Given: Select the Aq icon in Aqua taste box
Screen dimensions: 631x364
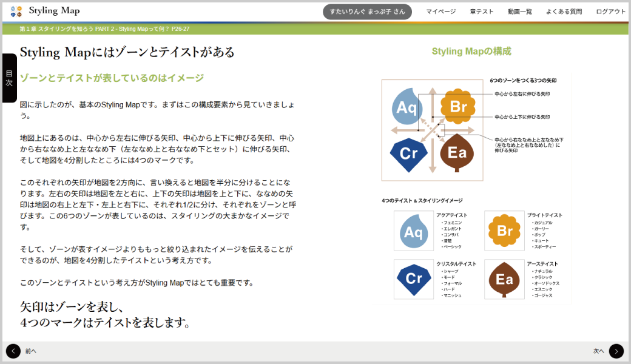Looking at the screenshot, I should click(x=413, y=231).
